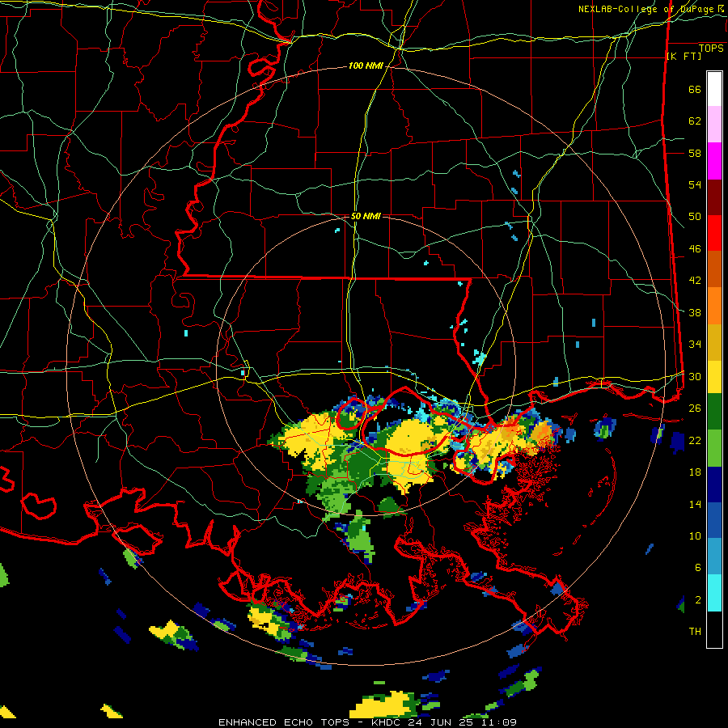Screen dimensions: 728x728
Task: Click the black TH band at scale bottom
Action: [714, 629]
